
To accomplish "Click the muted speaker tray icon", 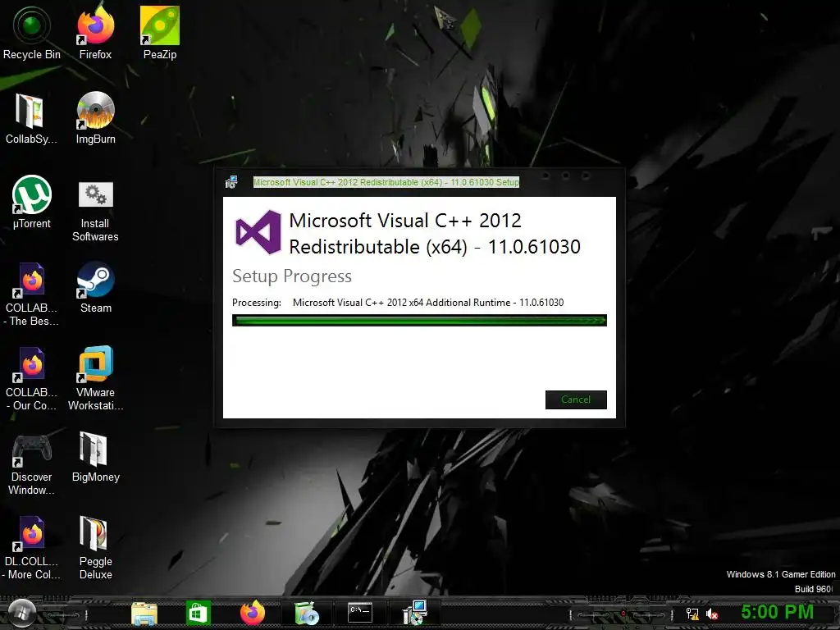I will tap(712, 614).
